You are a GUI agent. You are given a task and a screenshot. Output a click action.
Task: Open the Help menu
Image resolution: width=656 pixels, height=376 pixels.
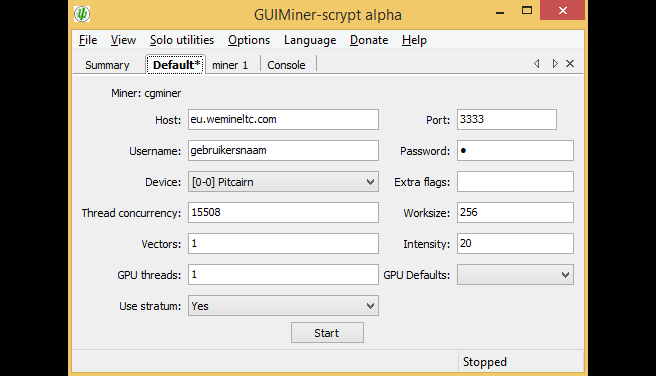[414, 40]
